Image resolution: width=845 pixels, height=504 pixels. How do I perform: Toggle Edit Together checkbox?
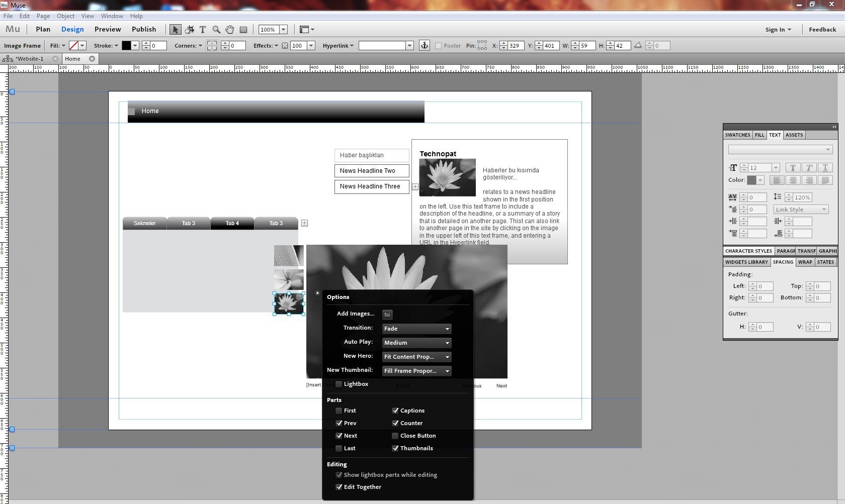coord(339,487)
